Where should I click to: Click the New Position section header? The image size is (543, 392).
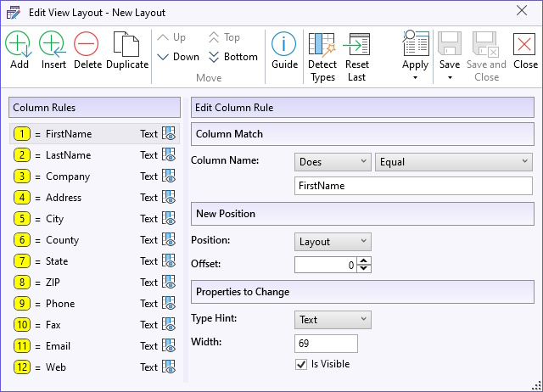click(362, 214)
